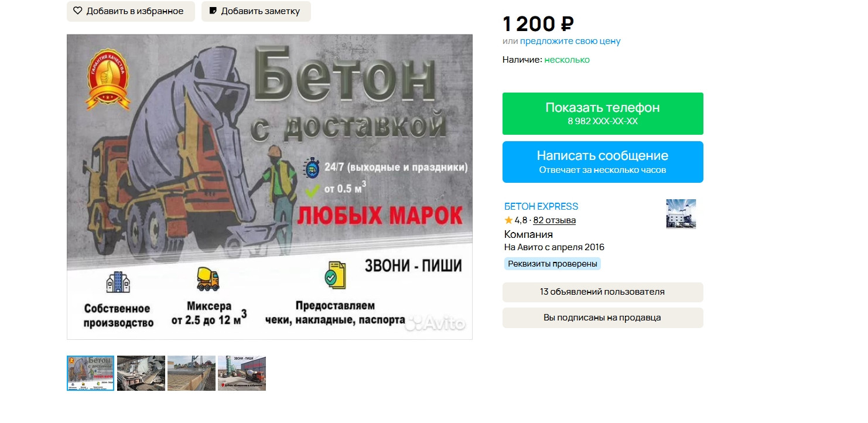Open the 82 отзыва reviews link
Image resolution: width=868 pixels, height=423 pixels.
click(554, 220)
